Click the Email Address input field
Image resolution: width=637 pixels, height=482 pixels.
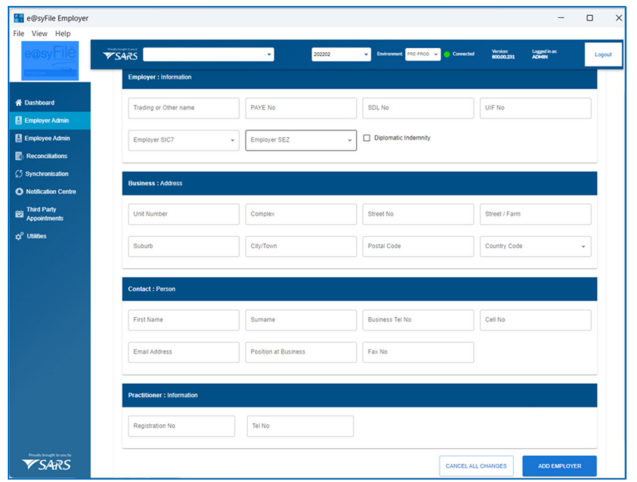click(183, 352)
